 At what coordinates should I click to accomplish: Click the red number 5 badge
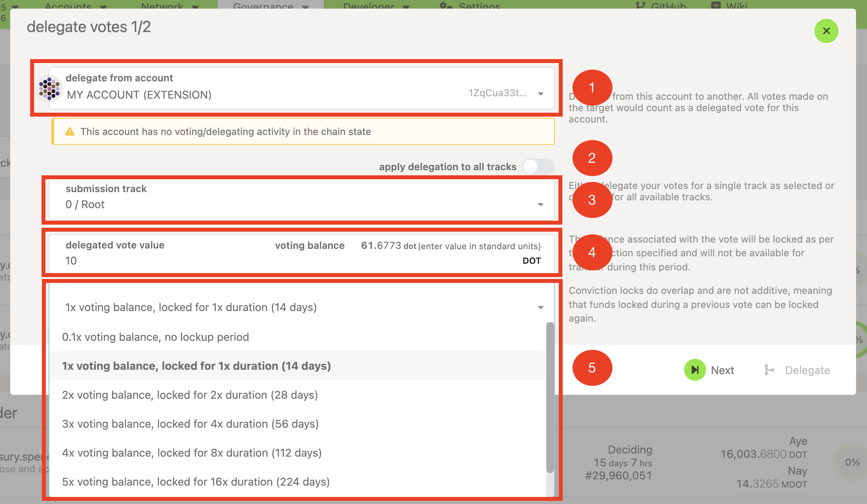(x=592, y=368)
